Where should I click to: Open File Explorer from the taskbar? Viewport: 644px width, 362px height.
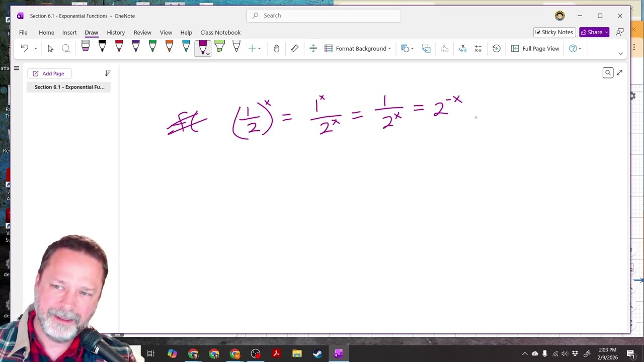297,353
